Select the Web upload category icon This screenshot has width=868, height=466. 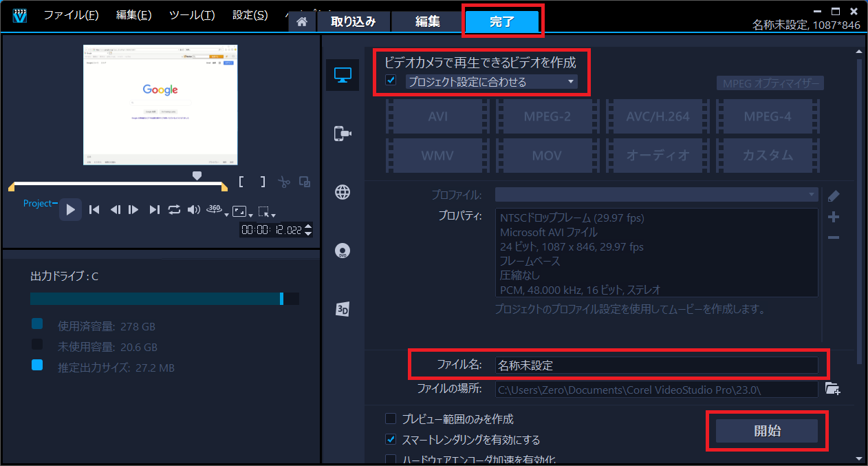click(x=343, y=192)
